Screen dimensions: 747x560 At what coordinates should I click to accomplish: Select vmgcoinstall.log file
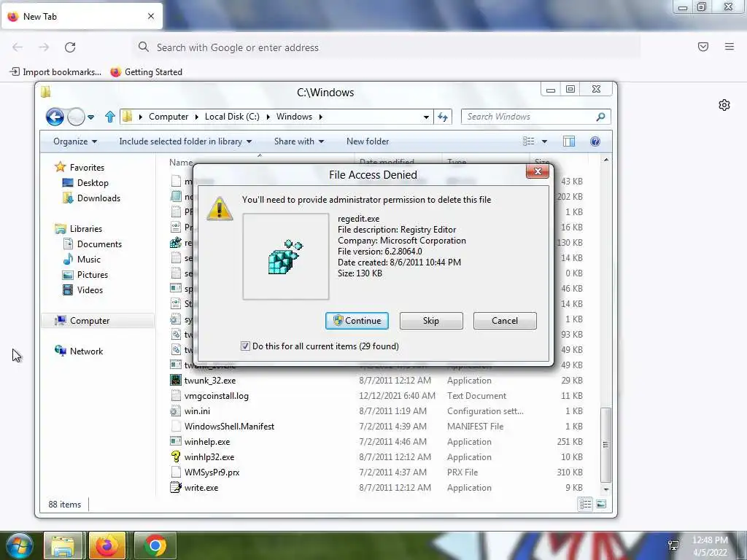click(216, 396)
